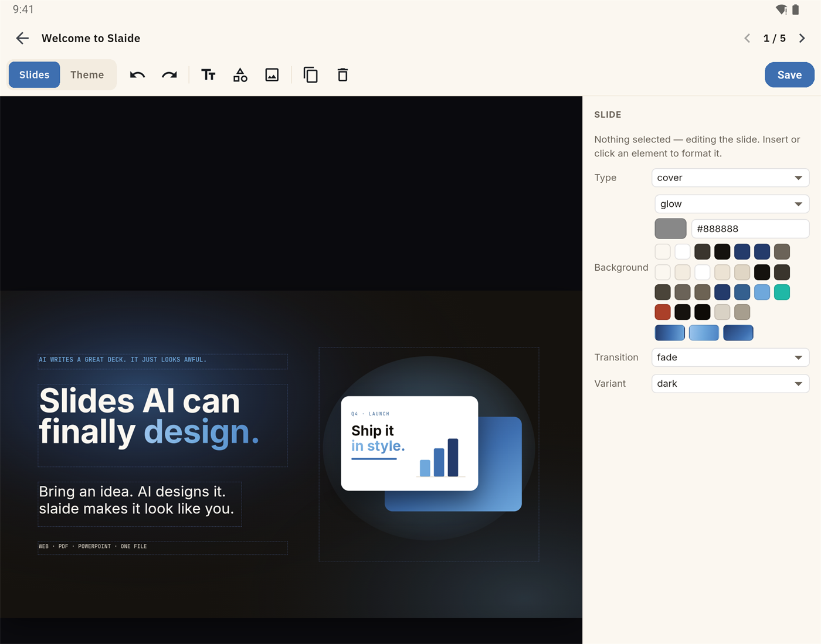Select the 'Slides AI can finally design.' headline
Image resolution: width=821 pixels, height=644 pixels.
pos(162,425)
